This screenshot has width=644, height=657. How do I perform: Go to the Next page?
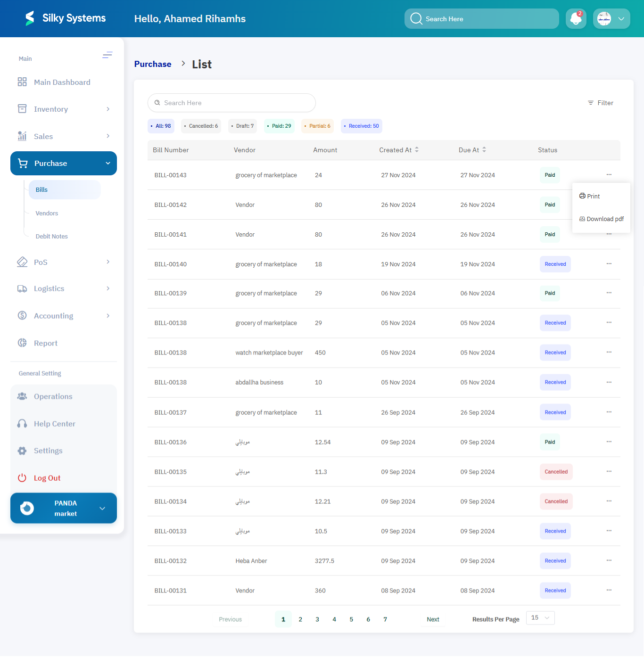coord(433,620)
